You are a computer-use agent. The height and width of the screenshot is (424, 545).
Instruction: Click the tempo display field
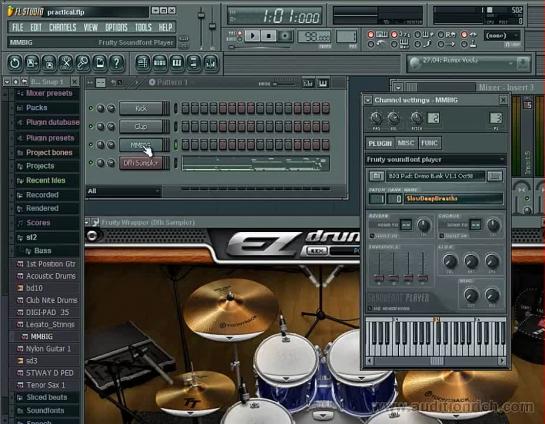(x=314, y=36)
